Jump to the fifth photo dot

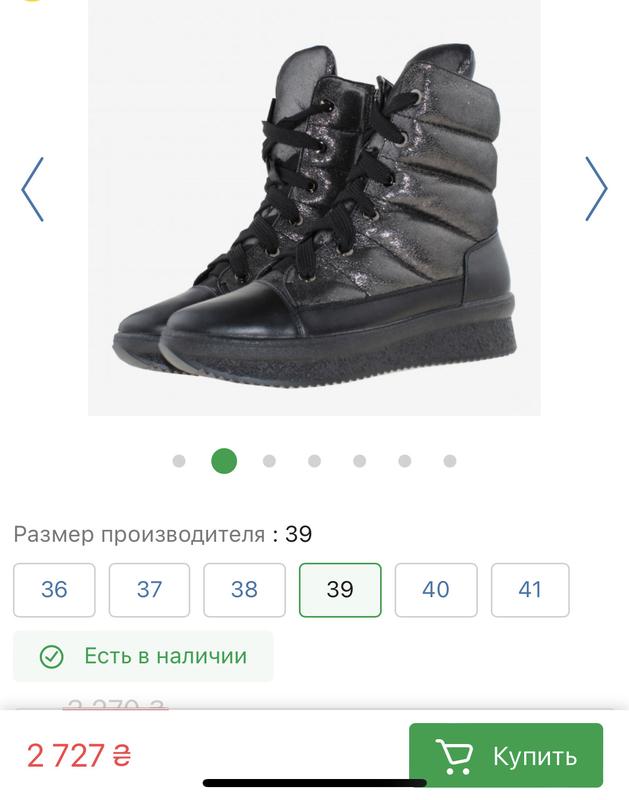[360, 461]
